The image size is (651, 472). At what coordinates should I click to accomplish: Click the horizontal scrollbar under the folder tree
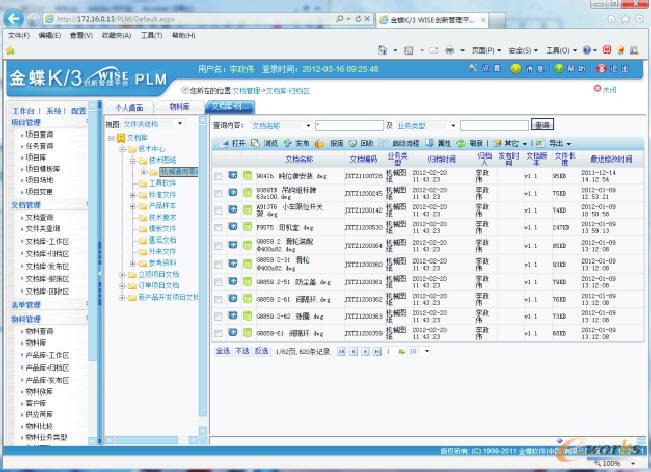pos(146,440)
